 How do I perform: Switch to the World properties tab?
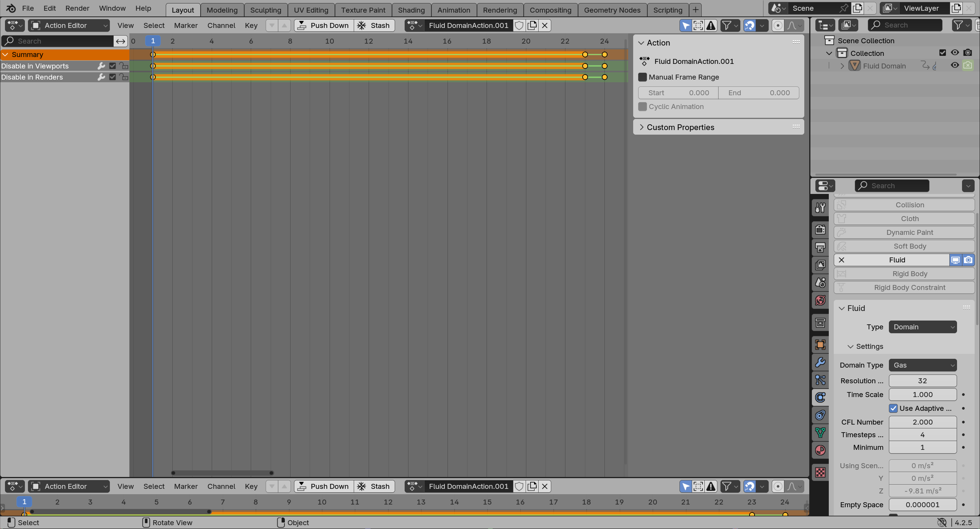(x=820, y=300)
